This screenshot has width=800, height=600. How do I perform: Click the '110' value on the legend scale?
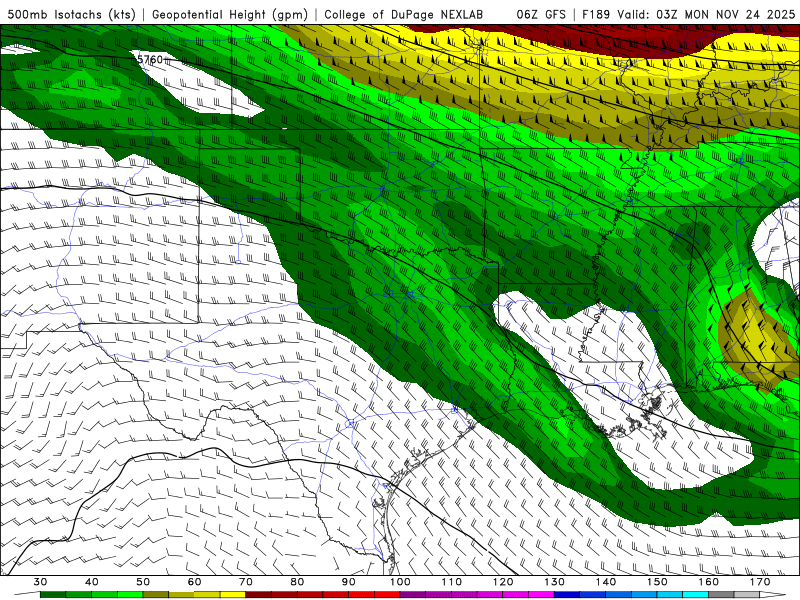tap(452, 582)
